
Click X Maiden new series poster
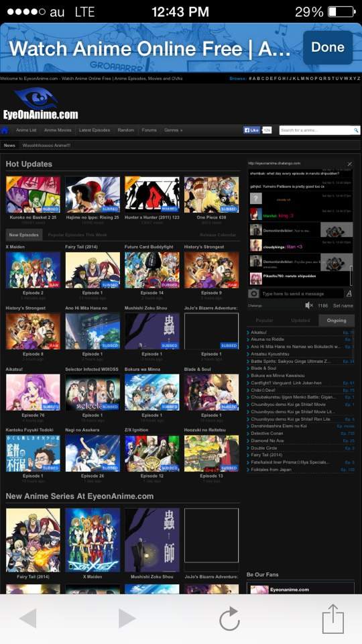click(x=93, y=540)
